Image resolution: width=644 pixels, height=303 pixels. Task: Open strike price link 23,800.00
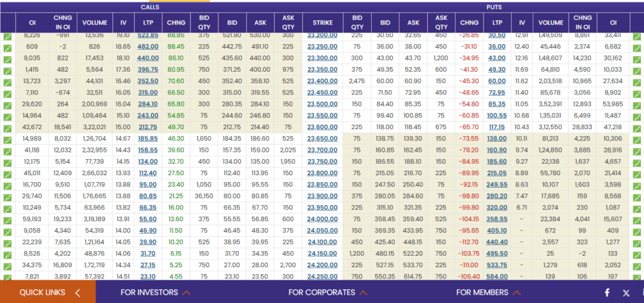pos(323,173)
